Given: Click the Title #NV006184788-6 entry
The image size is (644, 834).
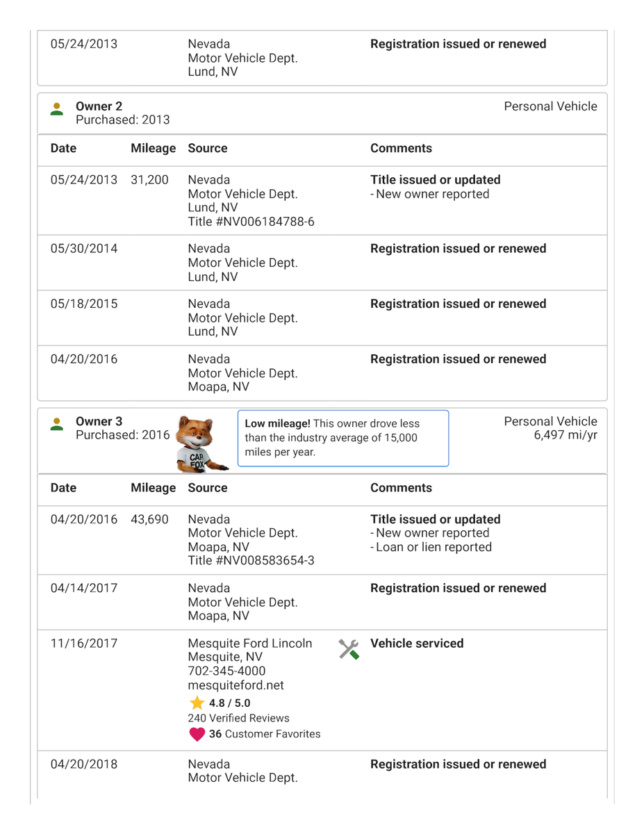Looking at the screenshot, I should coord(251,222).
